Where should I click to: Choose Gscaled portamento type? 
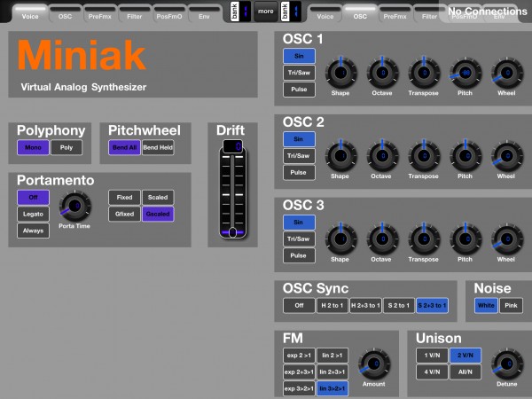[158, 214]
